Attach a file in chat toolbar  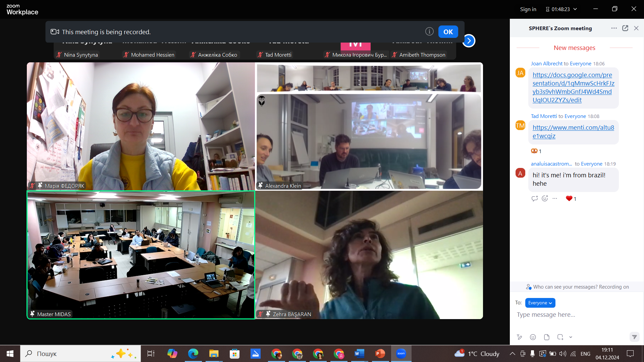(x=547, y=337)
